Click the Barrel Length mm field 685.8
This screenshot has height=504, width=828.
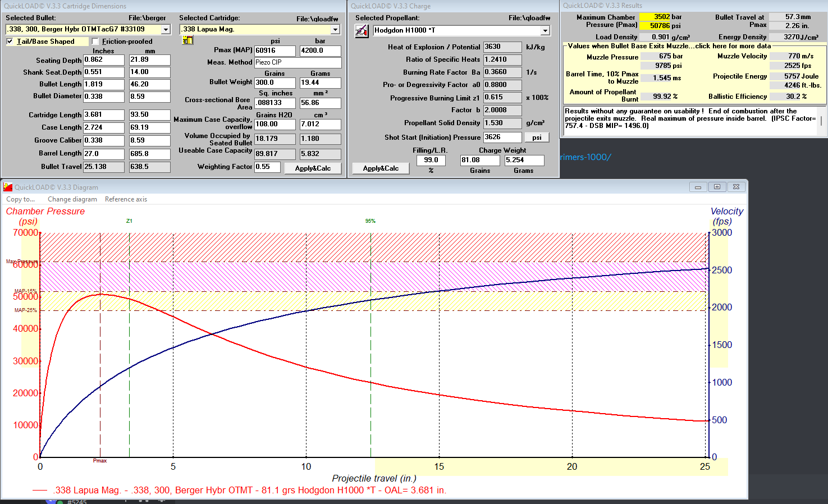click(x=149, y=153)
